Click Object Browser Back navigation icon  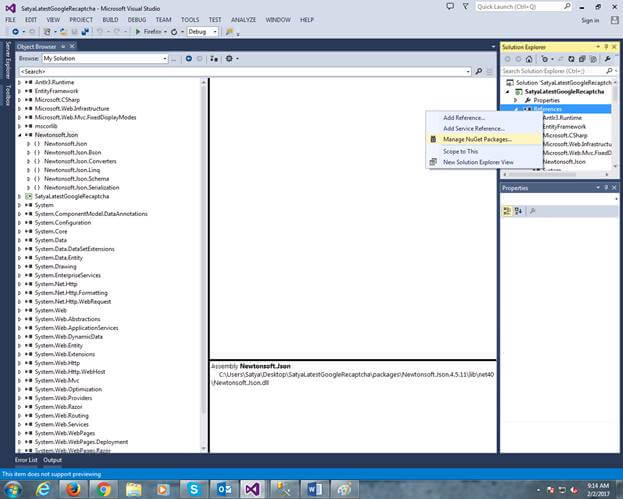click(189, 58)
